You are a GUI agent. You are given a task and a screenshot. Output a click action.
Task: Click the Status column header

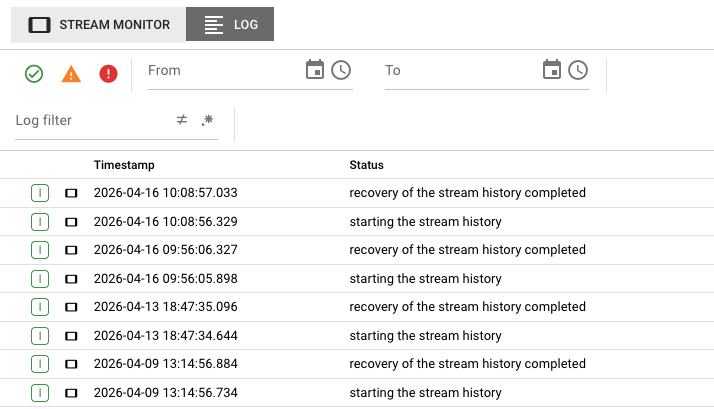367,165
